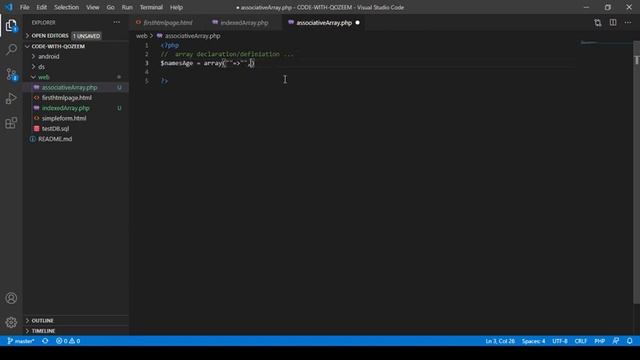Image resolution: width=640 pixels, height=360 pixels.
Task: Open the Explorer view in activity bar
Action: [11, 26]
